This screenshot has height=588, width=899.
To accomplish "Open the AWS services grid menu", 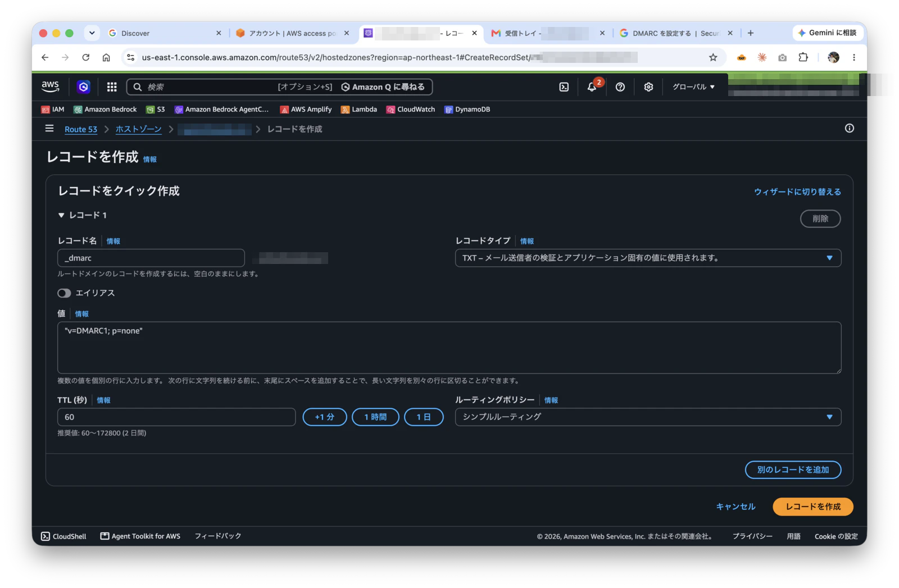I will (x=112, y=87).
